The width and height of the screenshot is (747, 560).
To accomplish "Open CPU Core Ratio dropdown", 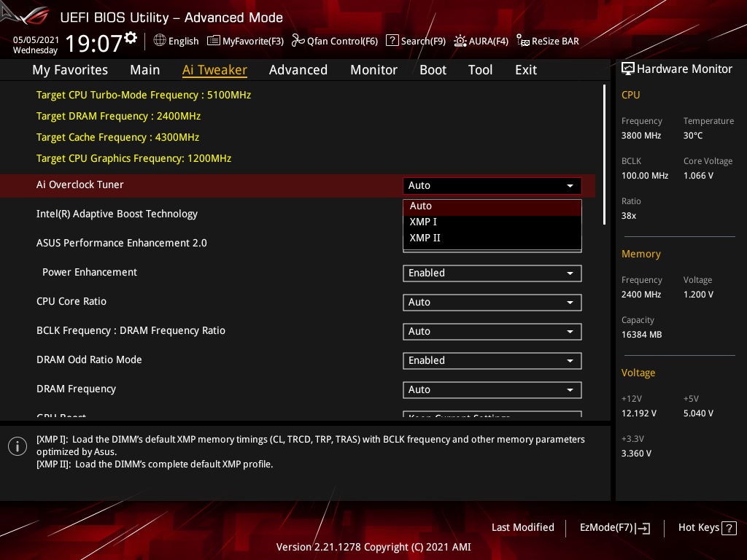I will (492, 303).
